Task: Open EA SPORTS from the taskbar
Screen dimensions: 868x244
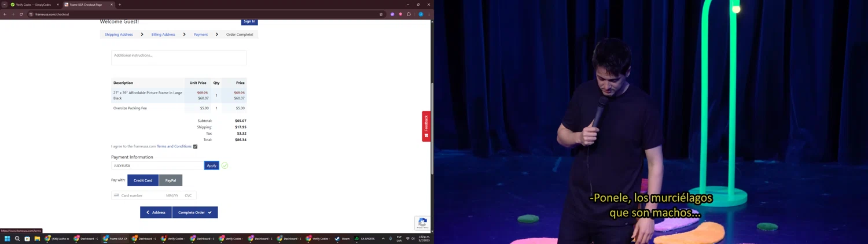Action: click(x=365, y=238)
